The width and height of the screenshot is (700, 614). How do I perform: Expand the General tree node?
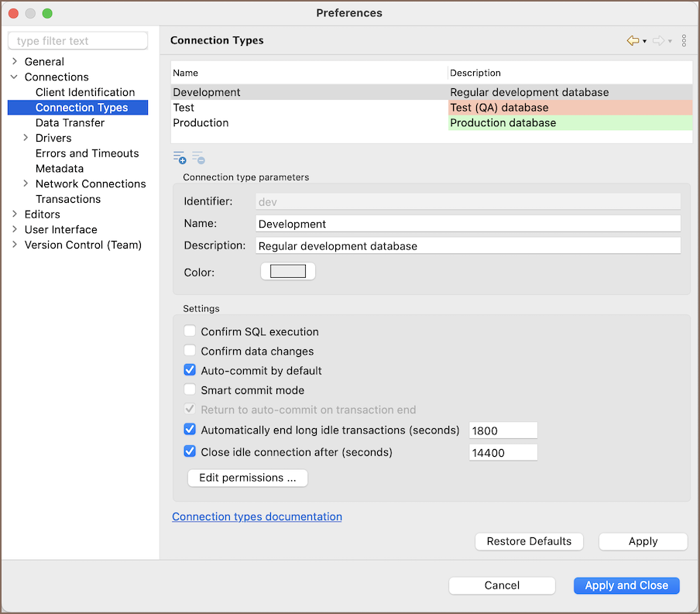(x=14, y=61)
